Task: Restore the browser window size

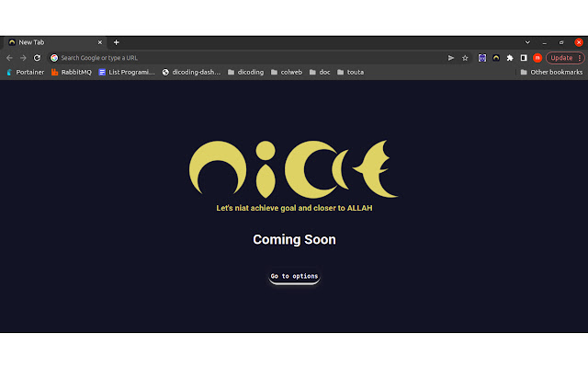Action: (x=561, y=42)
